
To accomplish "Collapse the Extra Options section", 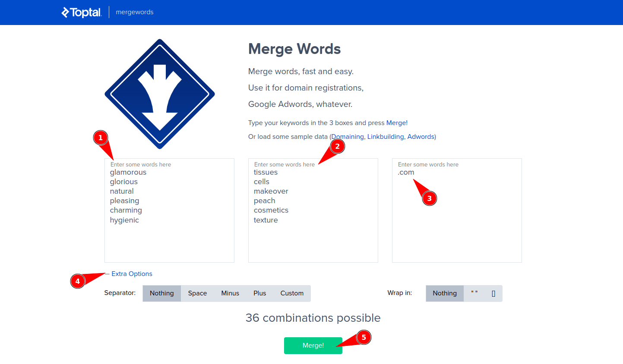I will [x=129, y=274].
